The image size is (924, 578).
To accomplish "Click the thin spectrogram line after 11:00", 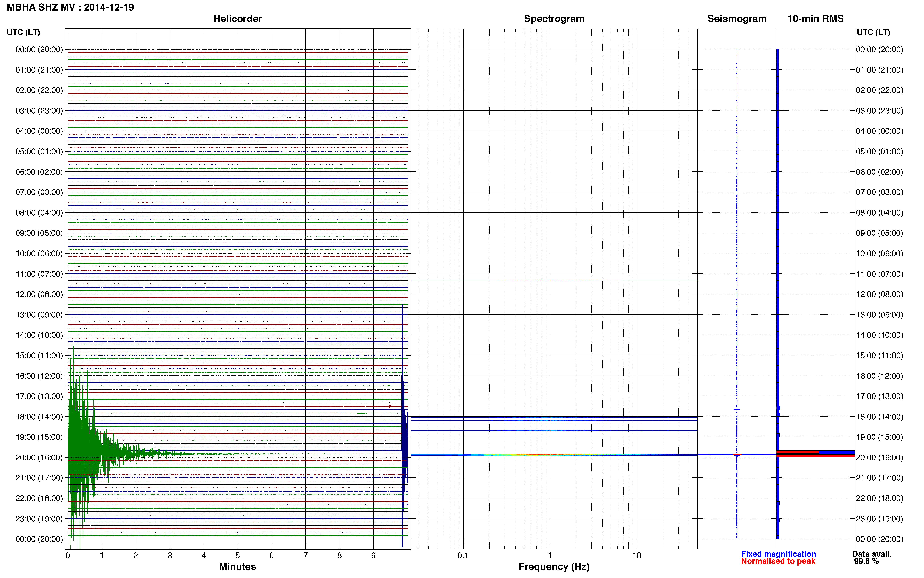I will (x=554, y=281).
